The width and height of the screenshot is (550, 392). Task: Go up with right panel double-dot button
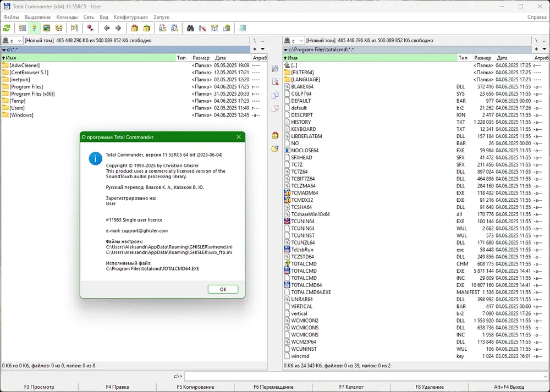[x=544, y=41]
